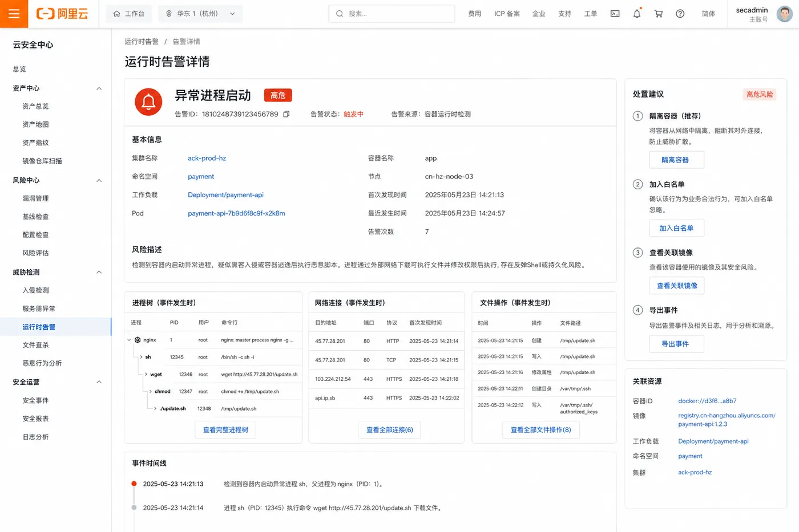
Task: Click the 隔离容器 button
Action: click(676, 160)
